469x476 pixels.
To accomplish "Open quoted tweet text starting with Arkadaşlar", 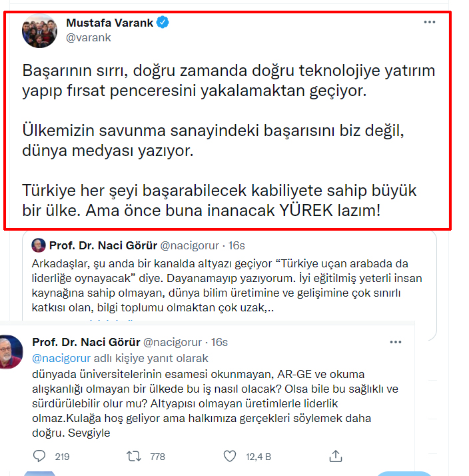I will (227, 285).
